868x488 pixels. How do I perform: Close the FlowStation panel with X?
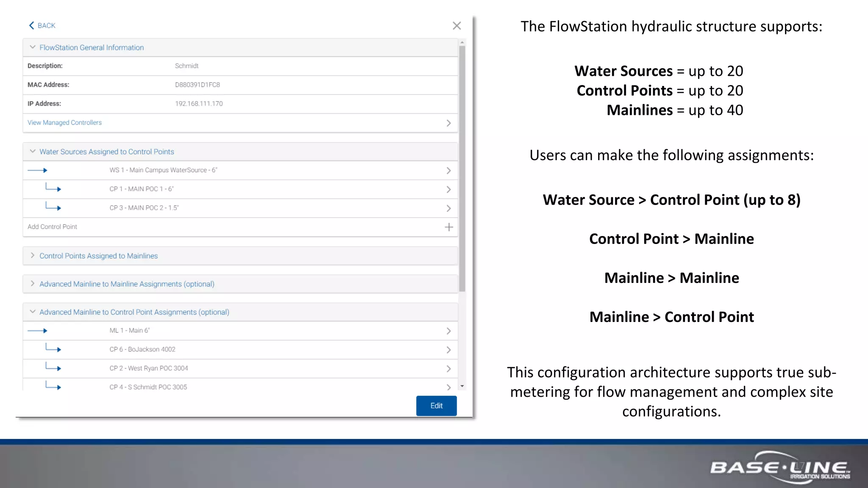[x=456, y=26]
